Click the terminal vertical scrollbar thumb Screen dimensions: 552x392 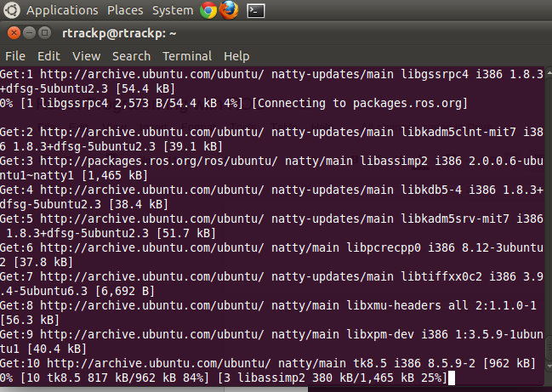coord(549,349)
